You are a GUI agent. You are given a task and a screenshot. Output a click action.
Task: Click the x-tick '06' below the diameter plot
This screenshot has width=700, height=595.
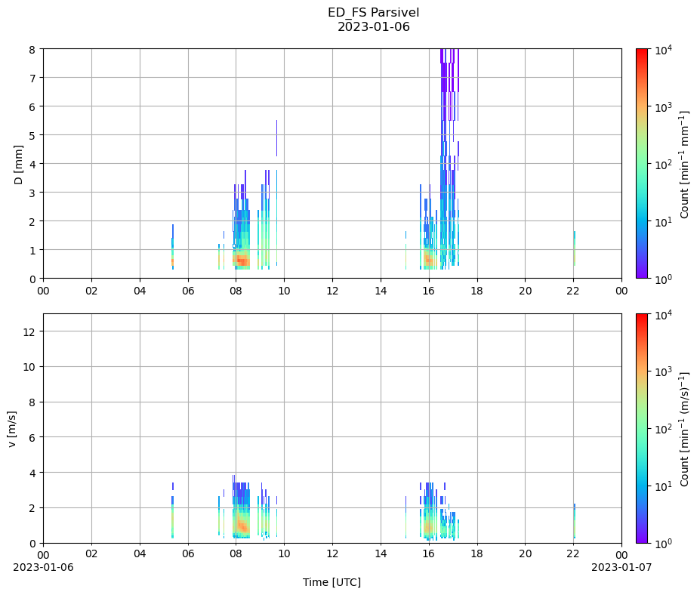pyautogui.click(x=188, y=291)
